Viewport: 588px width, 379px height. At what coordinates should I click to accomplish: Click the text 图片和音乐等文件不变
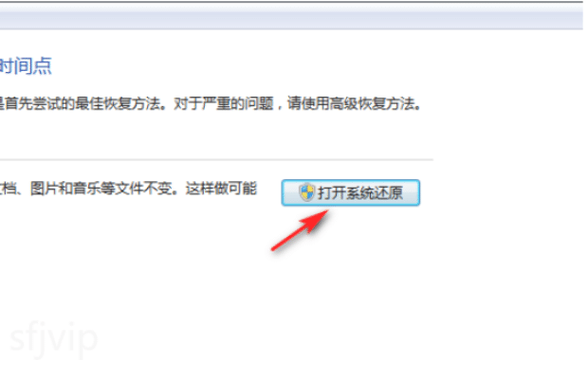pos(101,189)
